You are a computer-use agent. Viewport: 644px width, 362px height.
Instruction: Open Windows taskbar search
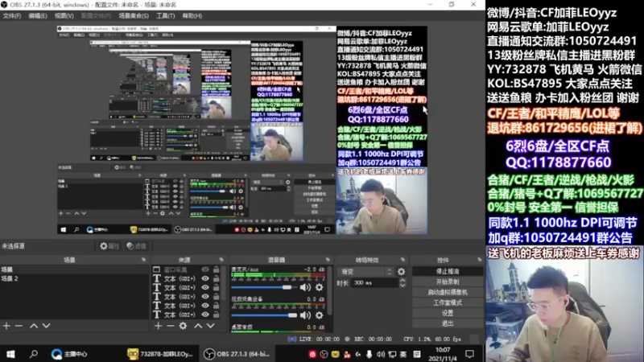pos(34,354)
